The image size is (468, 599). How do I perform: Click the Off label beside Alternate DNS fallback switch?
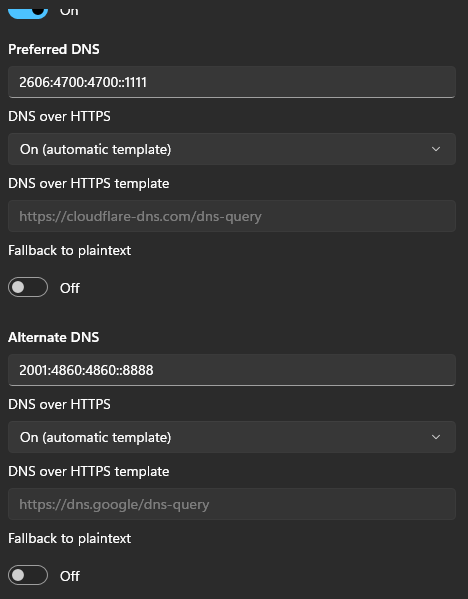click(x=70, y=576)
